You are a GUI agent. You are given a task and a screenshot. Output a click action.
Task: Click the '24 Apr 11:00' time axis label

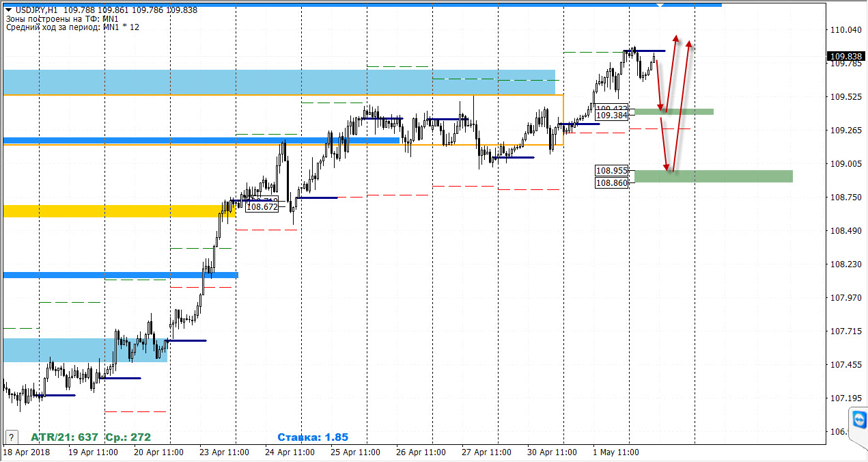tap(290, 452)
